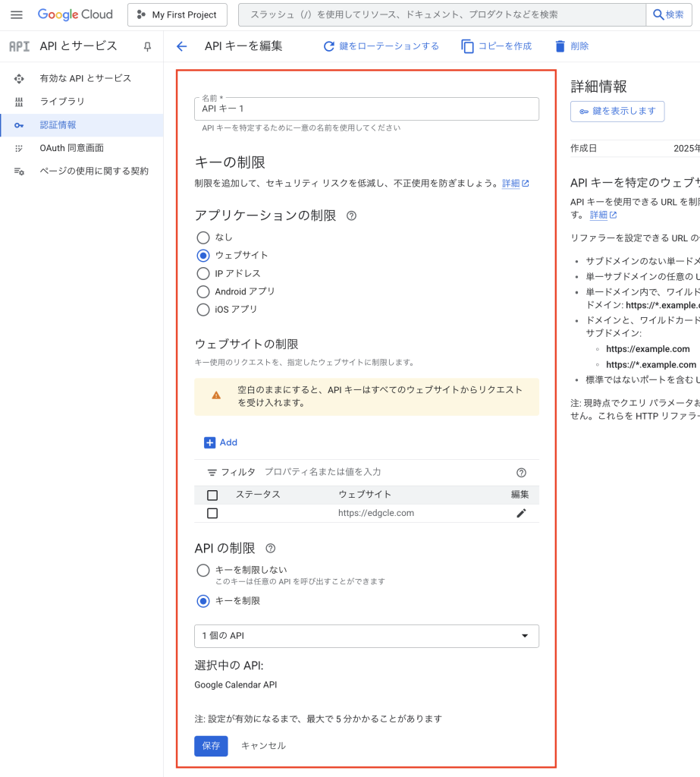The height and width of the screenshot is (777, 700).
Task: Click Add to add a website
Action: click(x=221, y=442)
